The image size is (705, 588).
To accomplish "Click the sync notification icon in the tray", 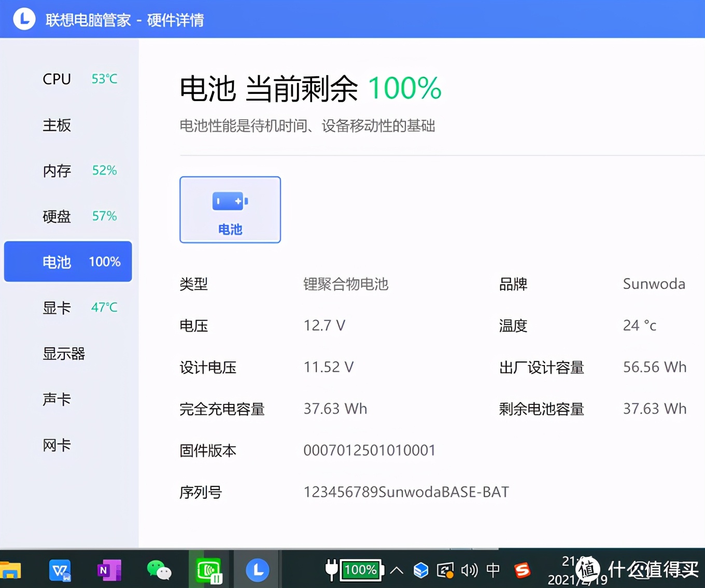I will [x=445, y=569].
